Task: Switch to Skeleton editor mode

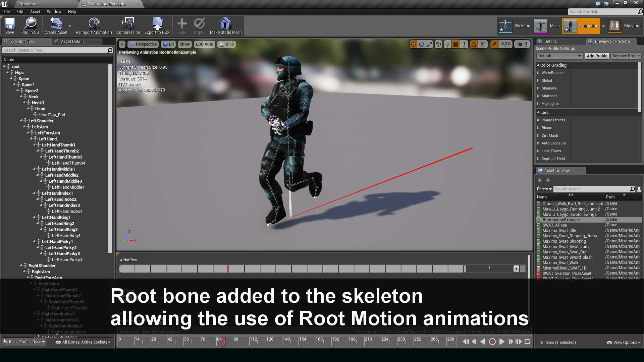Action: point(514,26)
